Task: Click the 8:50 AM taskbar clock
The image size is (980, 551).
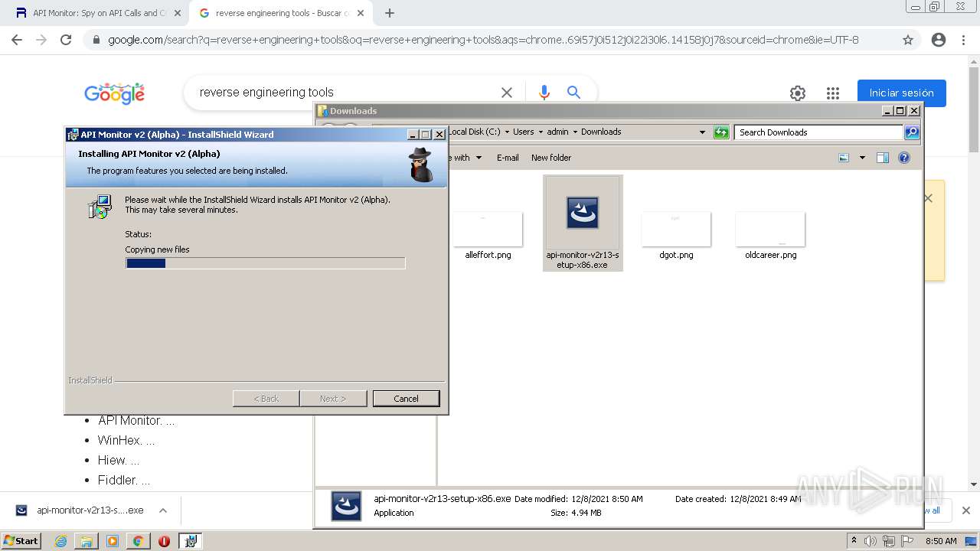Action: pos(941,541)
